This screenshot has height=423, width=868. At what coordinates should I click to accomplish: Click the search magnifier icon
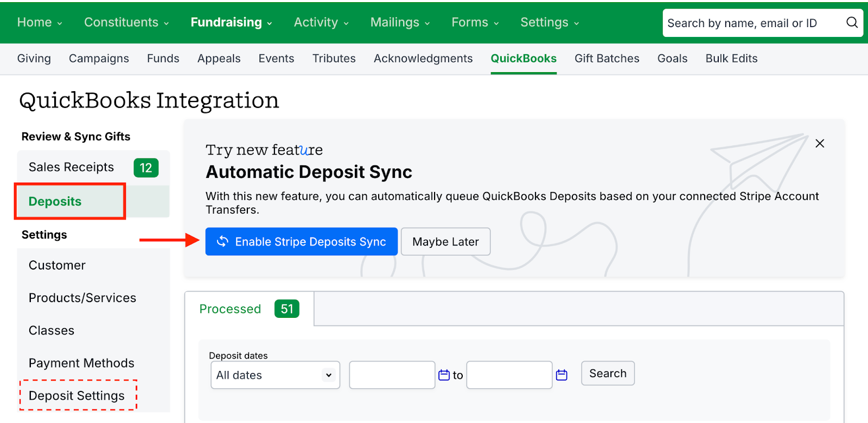tap(852, 22)
